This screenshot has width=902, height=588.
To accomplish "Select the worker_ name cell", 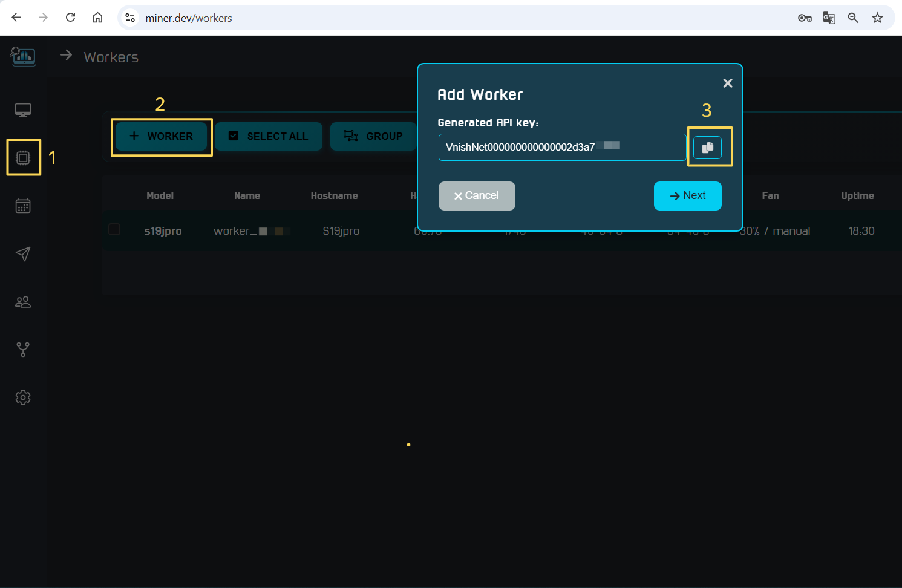I will (x=252, y=231).
